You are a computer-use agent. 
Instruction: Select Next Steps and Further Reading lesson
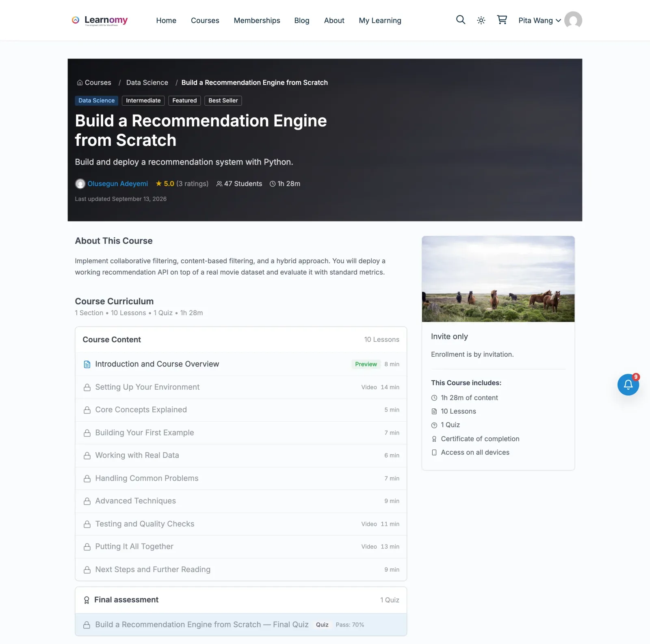tap(241, 569)
